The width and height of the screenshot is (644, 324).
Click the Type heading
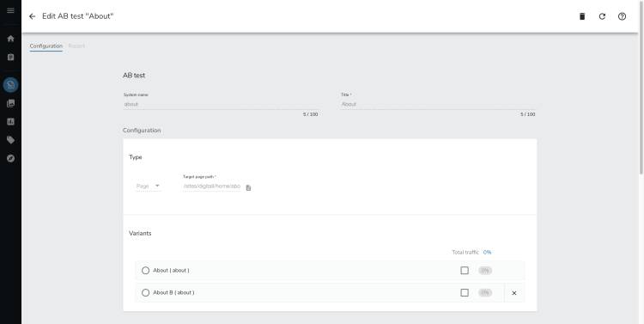pyautogui.click(x=136, y=157)
